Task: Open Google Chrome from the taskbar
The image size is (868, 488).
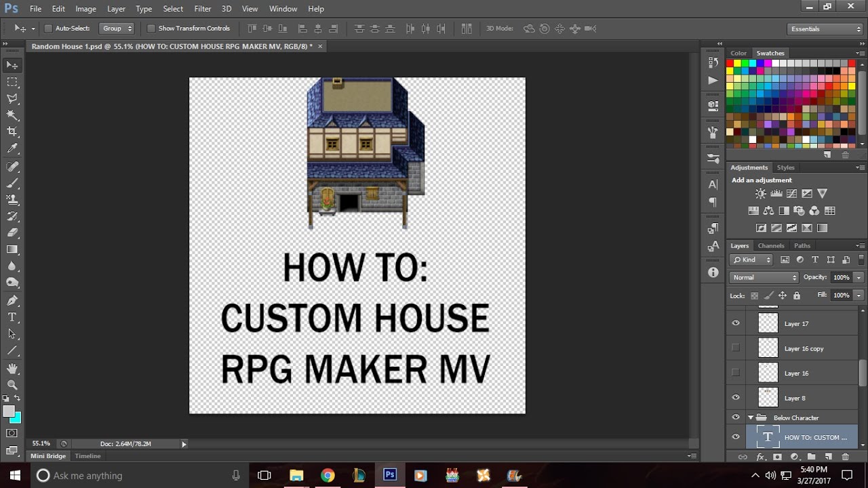Action: (x=328, y=475)
